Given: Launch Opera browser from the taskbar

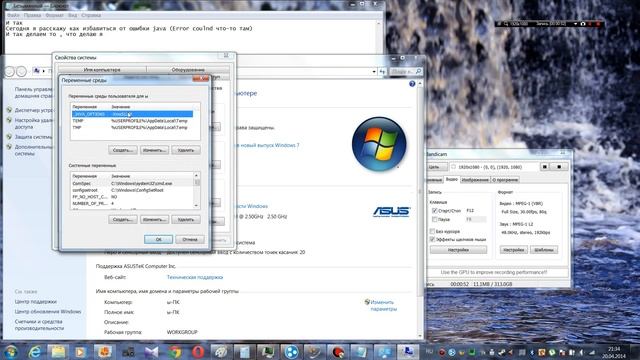Looking at the screenshot, I should point(198,352).
